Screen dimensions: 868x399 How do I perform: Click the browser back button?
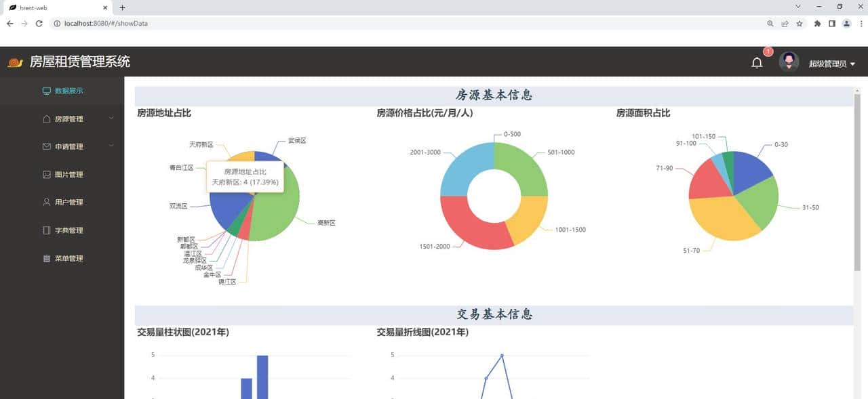[9, 22]
